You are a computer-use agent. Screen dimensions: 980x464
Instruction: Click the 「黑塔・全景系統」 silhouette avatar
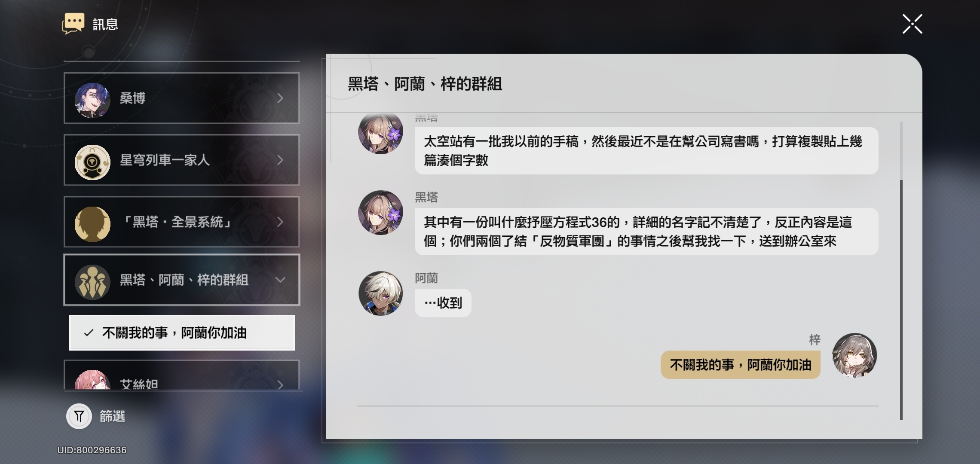pyautogui.click(x=92, y=224)
